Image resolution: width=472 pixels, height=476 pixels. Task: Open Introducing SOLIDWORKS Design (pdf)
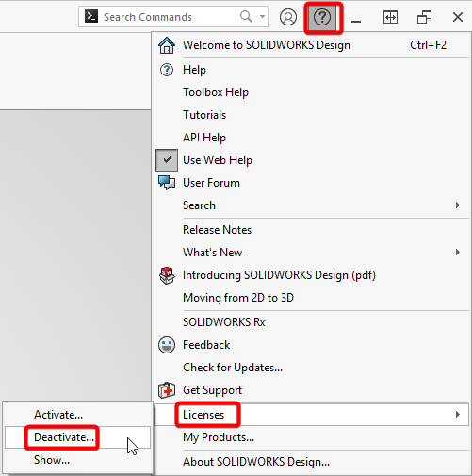(x=279, y=275)
